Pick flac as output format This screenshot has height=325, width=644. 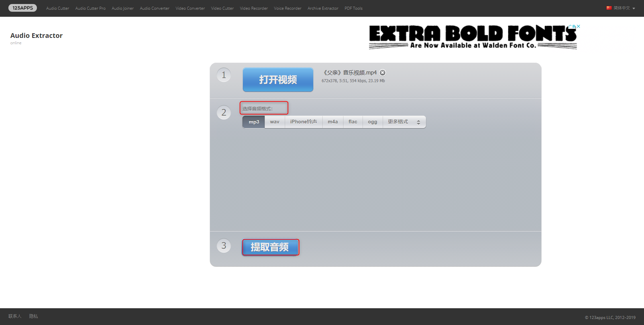353,122
